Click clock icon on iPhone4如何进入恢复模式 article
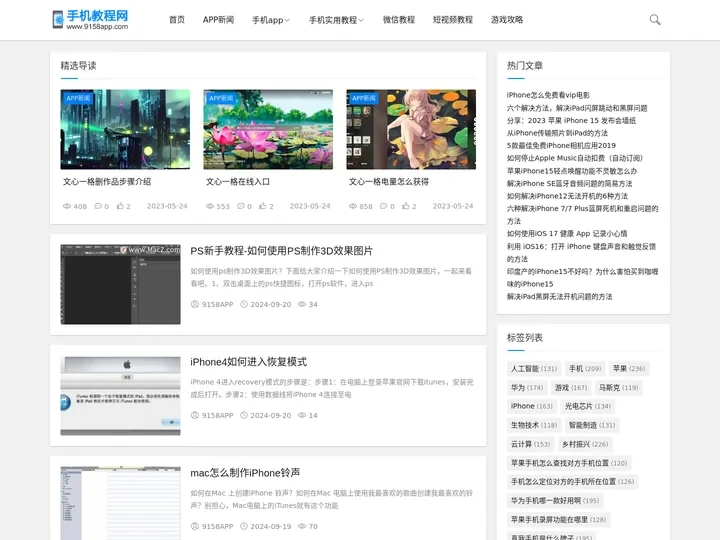The image size is (720, 540). point(244,415)
